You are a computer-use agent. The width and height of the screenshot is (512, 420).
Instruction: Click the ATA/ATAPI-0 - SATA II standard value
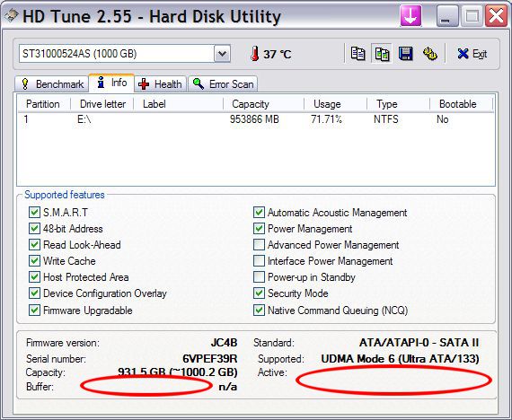(x=419, y=343)
